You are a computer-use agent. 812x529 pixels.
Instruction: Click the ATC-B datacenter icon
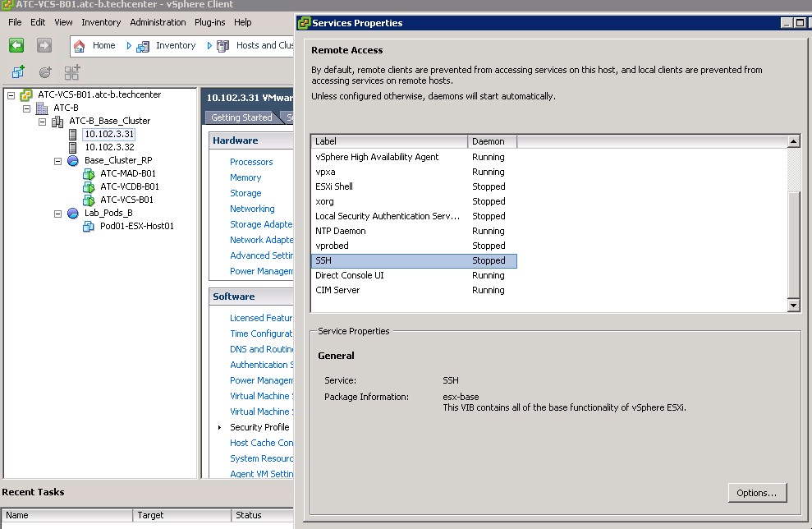tap(42, 108)
